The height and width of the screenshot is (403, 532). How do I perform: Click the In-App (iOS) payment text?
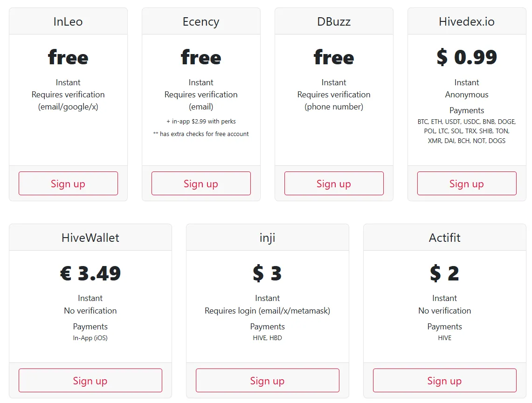[x=90, y=338]
